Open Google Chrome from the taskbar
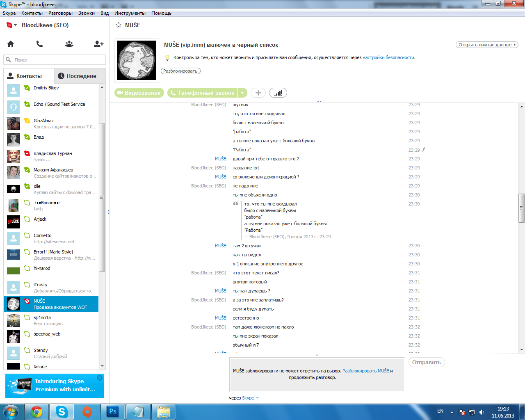525x420 pixels. (37, 412)
